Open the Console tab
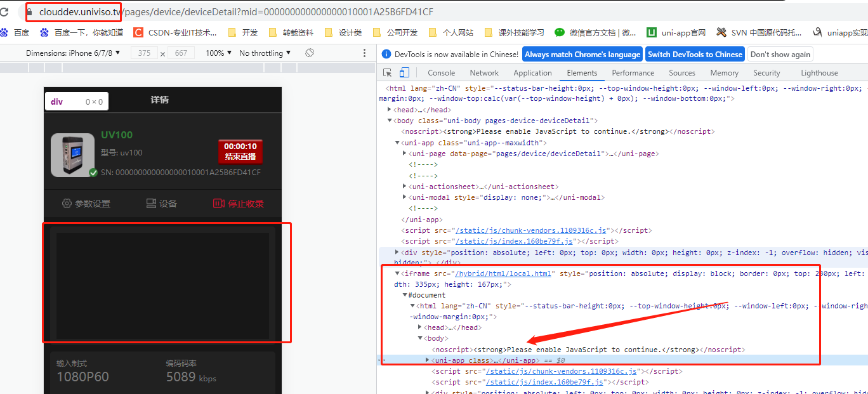 point(441,73)
